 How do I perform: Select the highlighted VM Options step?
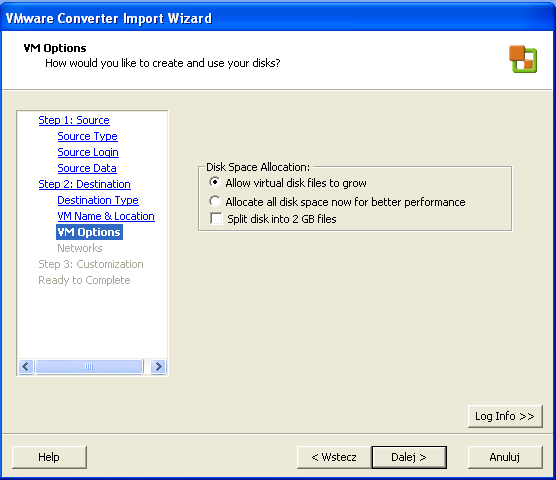click(89, 232)
